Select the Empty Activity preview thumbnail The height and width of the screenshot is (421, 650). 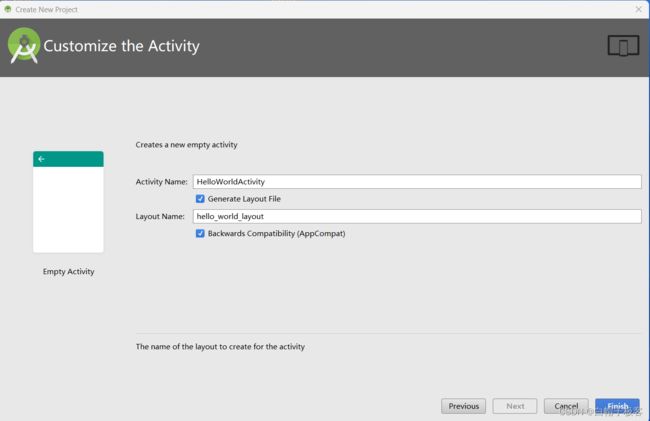pyautogui.click(x=68, y=202)
